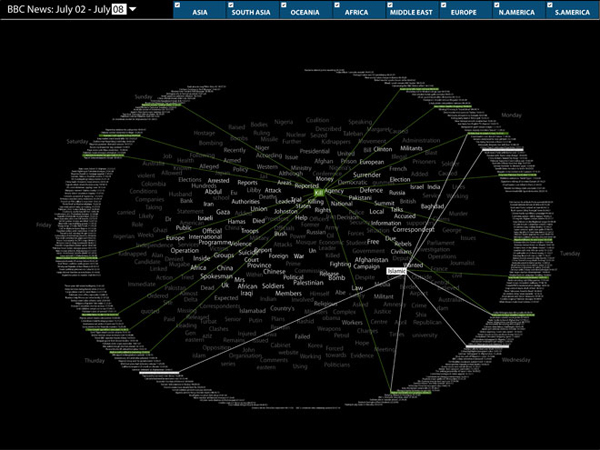Open the date range dropdown arrow
The image size is (600, 450).
[132, 9]
